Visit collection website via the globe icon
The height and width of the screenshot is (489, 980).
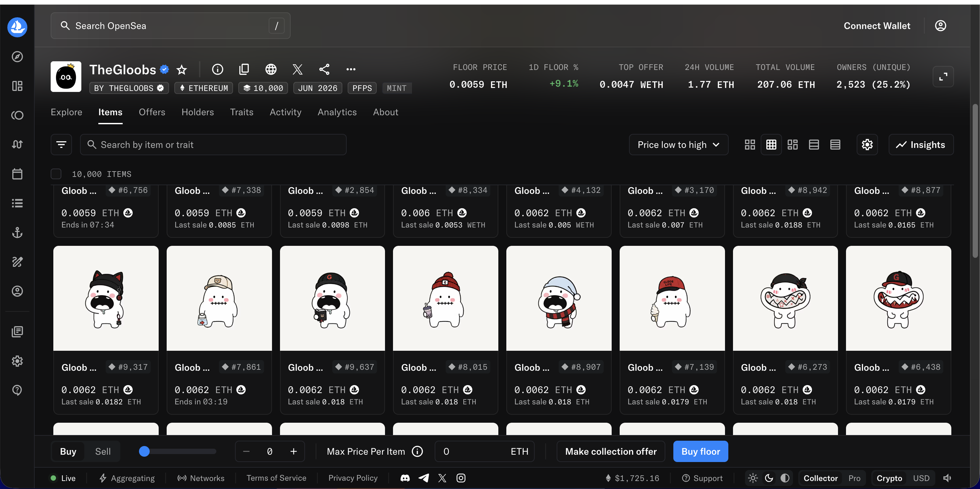[x=271, y=69]
